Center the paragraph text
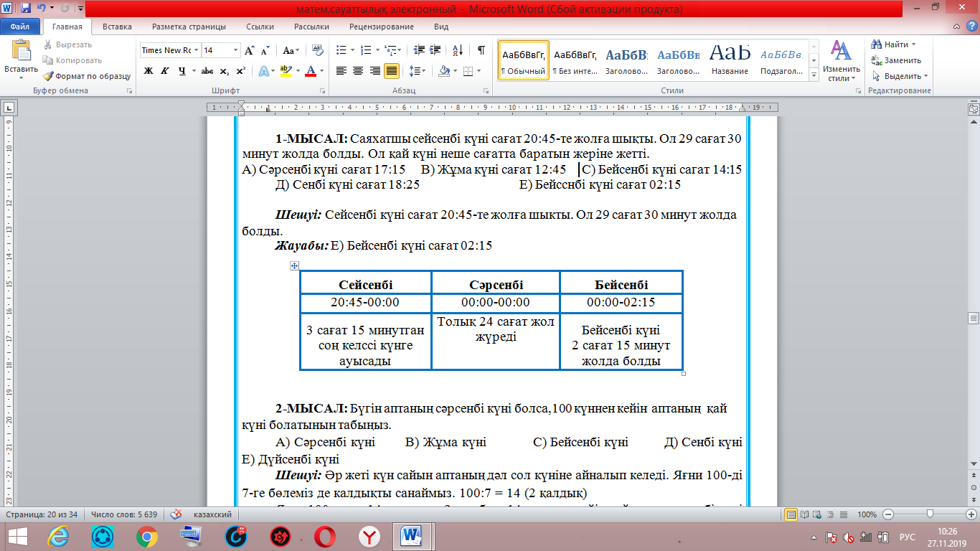Viewport: 980px width, 551px height. pyautogui.click(x=358, y=71)
